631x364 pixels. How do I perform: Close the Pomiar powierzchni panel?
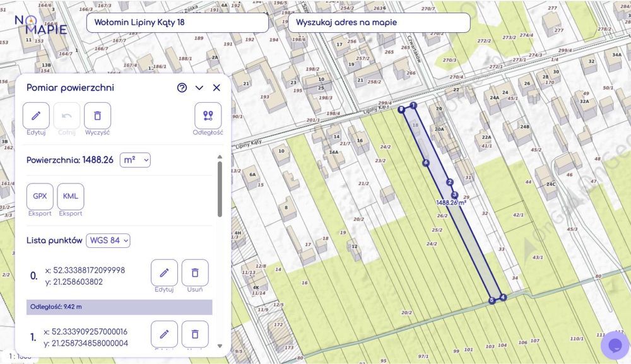point(216,88)
